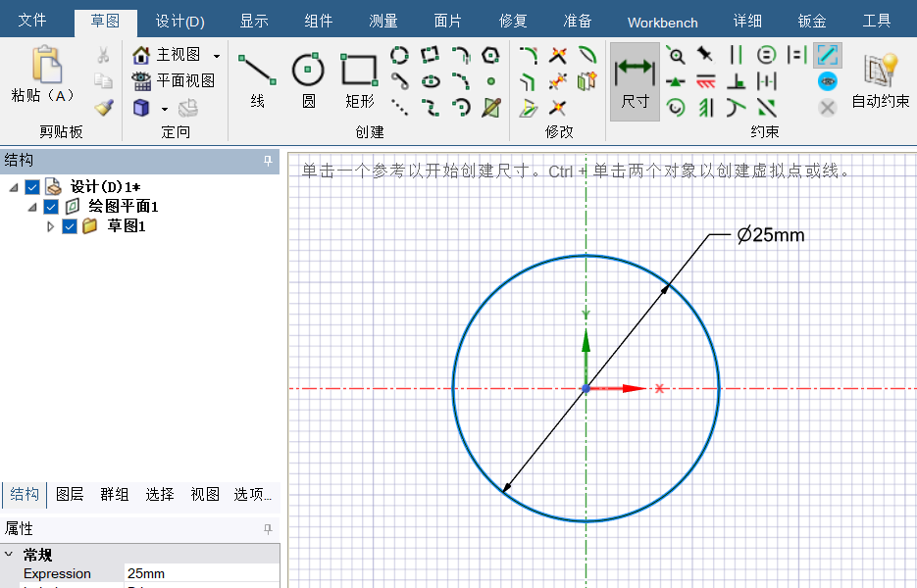Switch to the 图层 panel tab
The height and width of the screenshot is (588, 917).
point(70,494)
